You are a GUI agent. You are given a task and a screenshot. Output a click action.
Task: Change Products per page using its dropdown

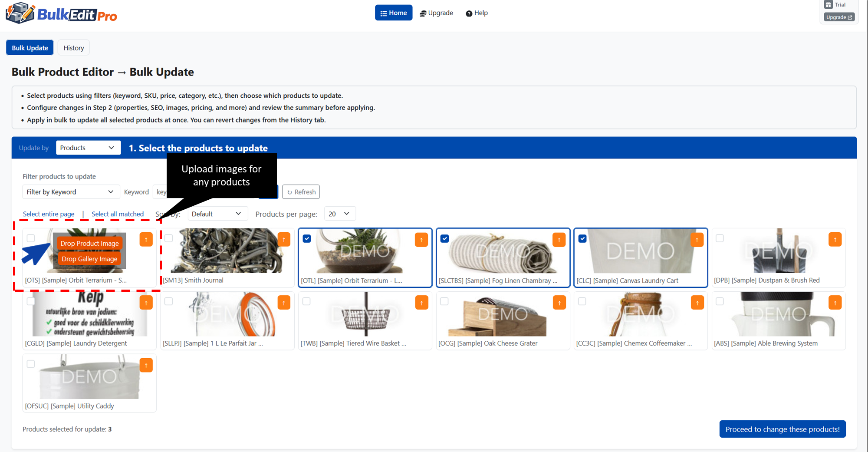pos(340,213)
